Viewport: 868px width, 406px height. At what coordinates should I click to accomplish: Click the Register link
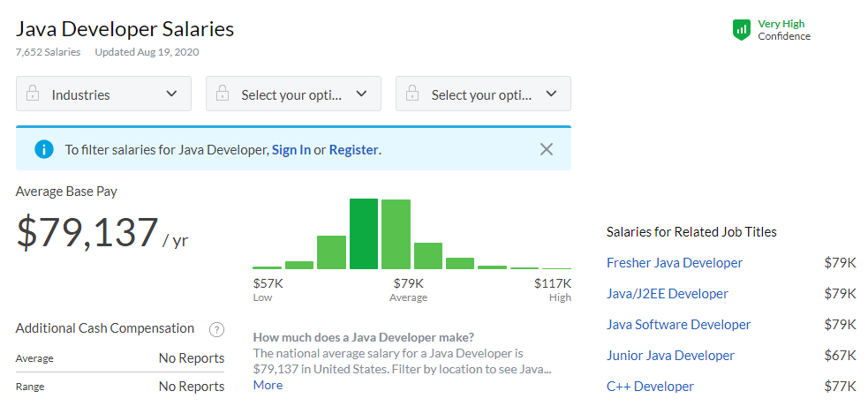pyautogui.click(x=353, y=150)
